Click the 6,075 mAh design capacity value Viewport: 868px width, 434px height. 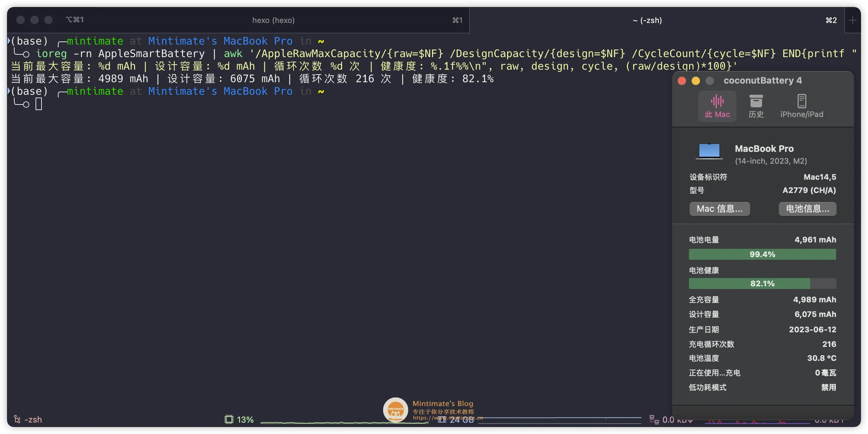pyautogui.click(x=815, y=314)
